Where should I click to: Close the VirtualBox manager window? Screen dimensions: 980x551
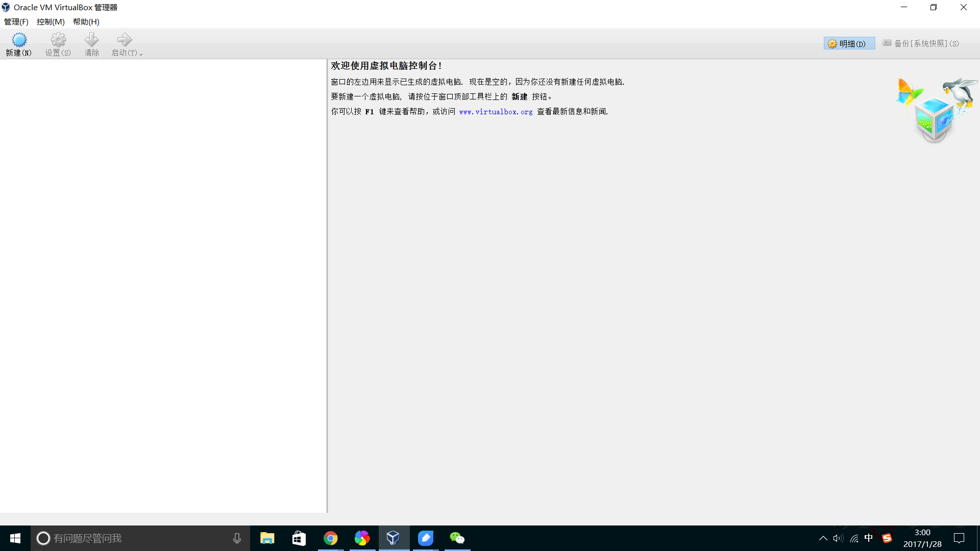click(964, 7)
